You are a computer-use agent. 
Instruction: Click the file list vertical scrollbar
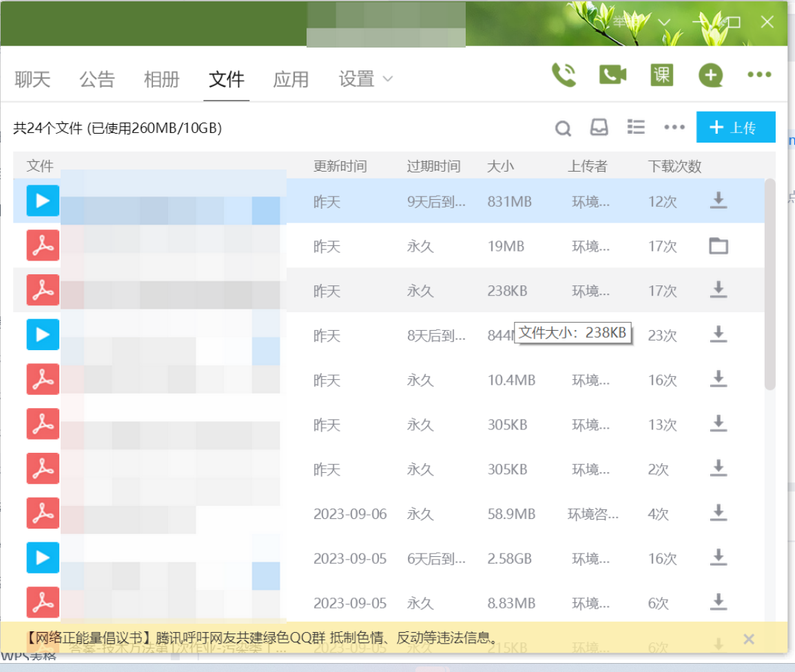click(x=770, y=284)
